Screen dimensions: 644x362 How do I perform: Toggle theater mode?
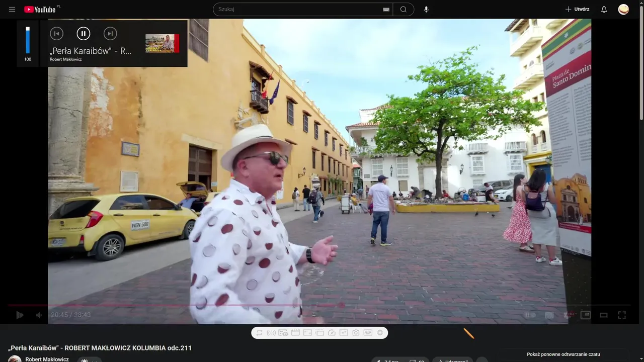pyautogui.click(x=604, y=315)
